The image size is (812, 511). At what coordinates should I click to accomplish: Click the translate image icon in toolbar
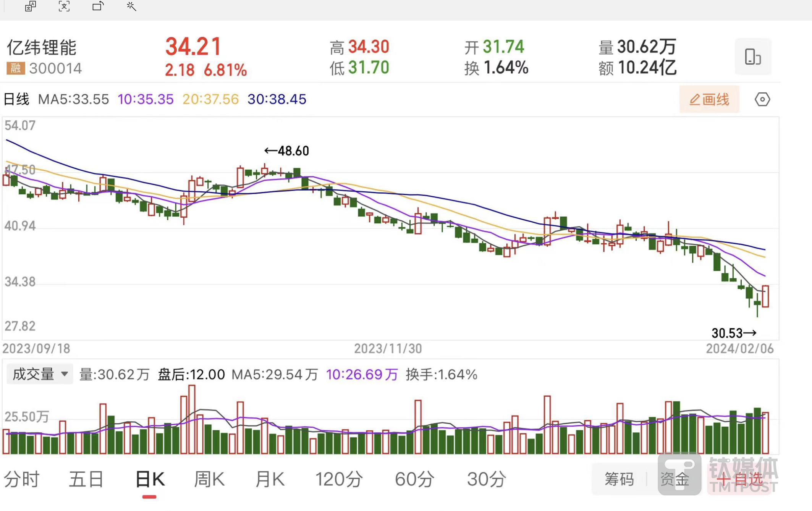tap(30, 6)
